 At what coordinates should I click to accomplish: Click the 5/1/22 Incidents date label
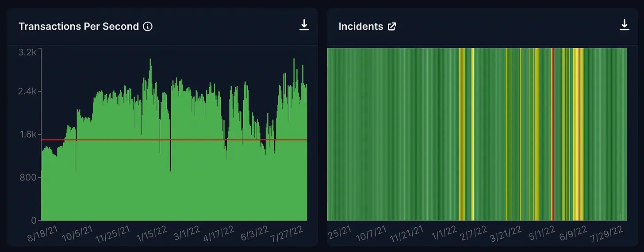pos(542,232)
